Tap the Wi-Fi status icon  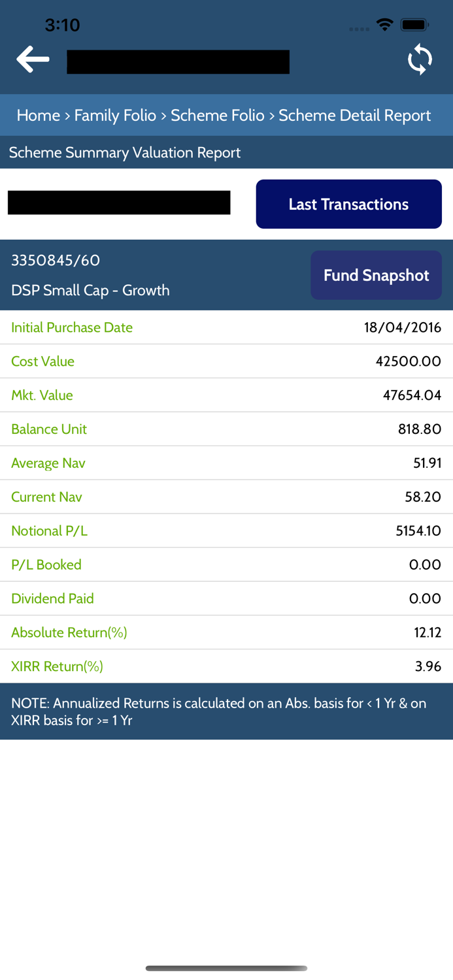point(385,25)
